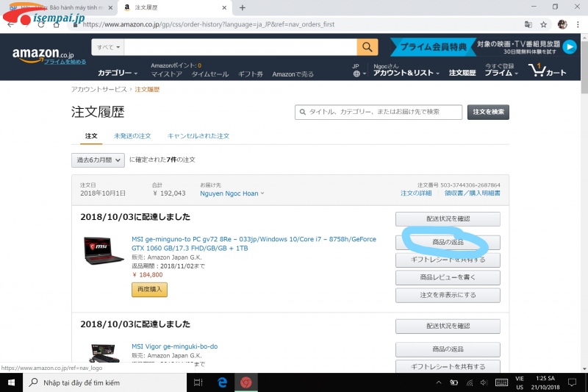Switch to 未発送の注文 tab
Screen dimensions: 588x392
pyautogui.click(x=132, y=136)
